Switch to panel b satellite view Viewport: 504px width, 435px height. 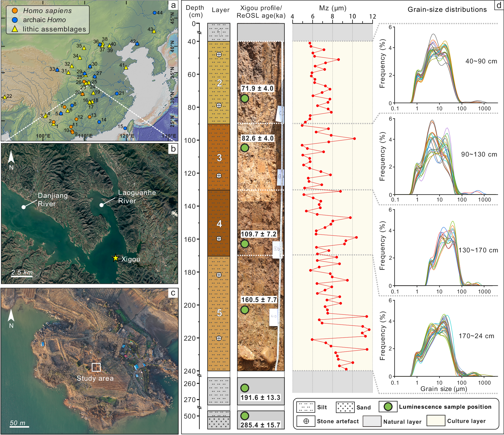(173, 148)
